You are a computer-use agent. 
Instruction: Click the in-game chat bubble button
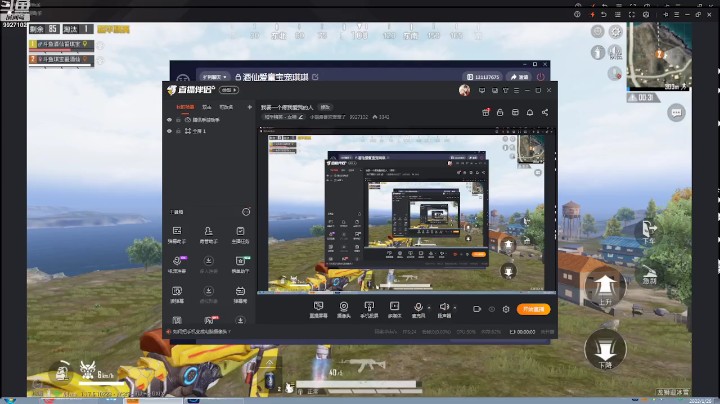click(676, 112)
